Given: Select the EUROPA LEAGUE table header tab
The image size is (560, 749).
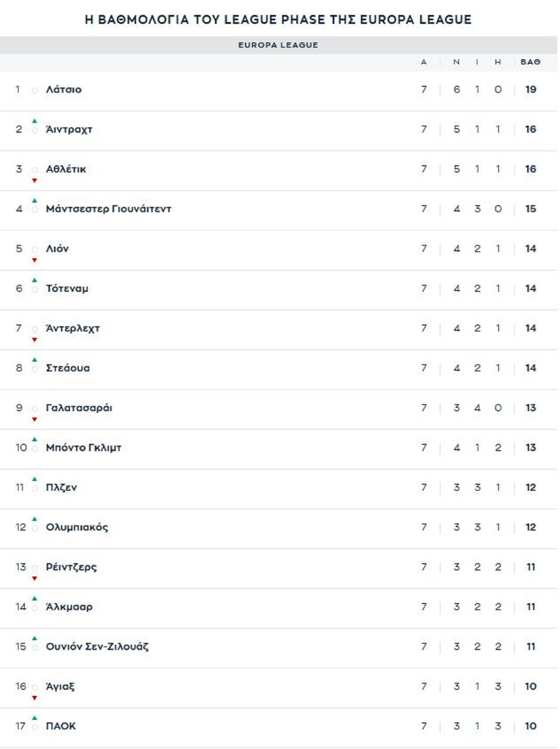Looking at the screenshot, I should [278, 45].
